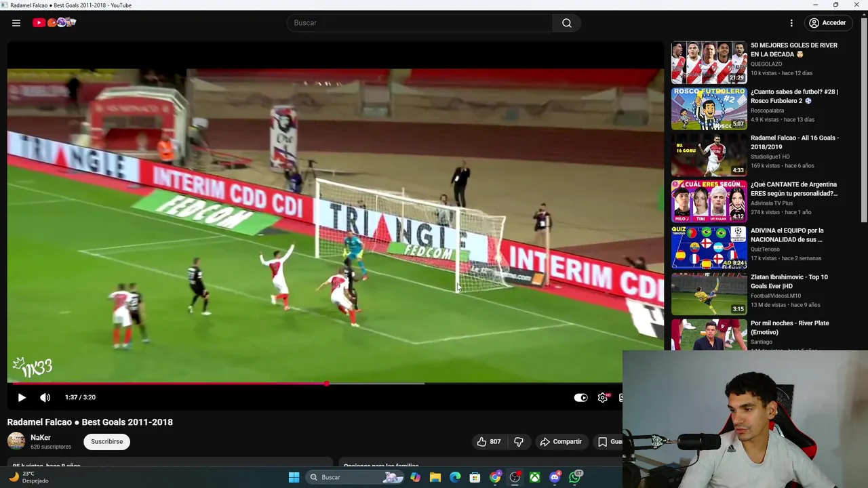The width and height of the screenshot is (868, 488).
Task: Open Zlatan Ibrahimovic Top 10 Goals title
Action: tap(789, 281)
